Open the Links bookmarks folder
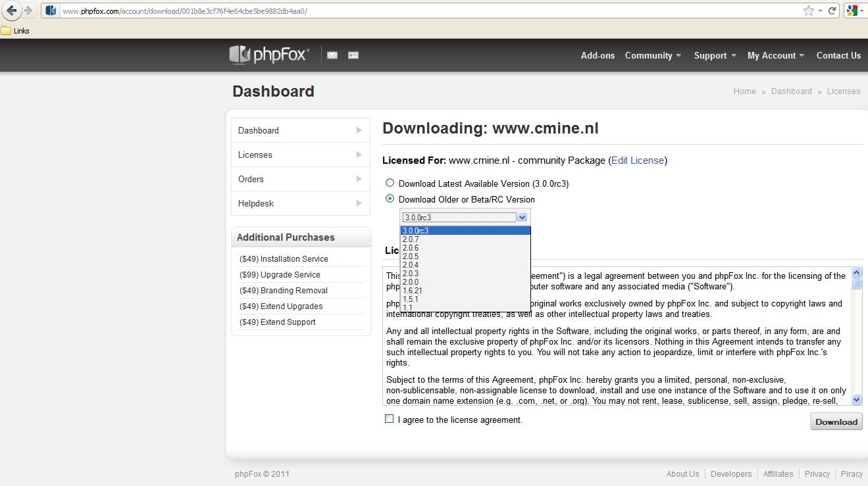Screen dimensions: 868x486 tap(15, 30)
